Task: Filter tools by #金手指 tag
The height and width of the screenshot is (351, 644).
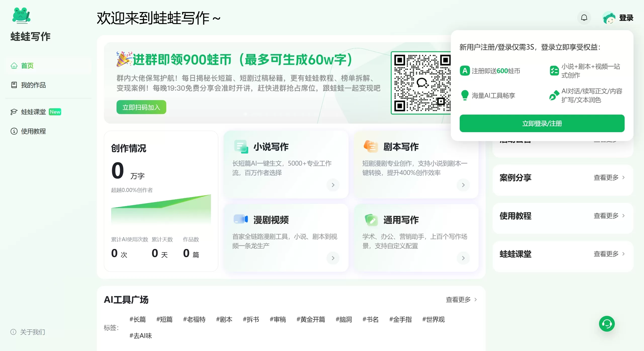Action: [x=400, y=319]
